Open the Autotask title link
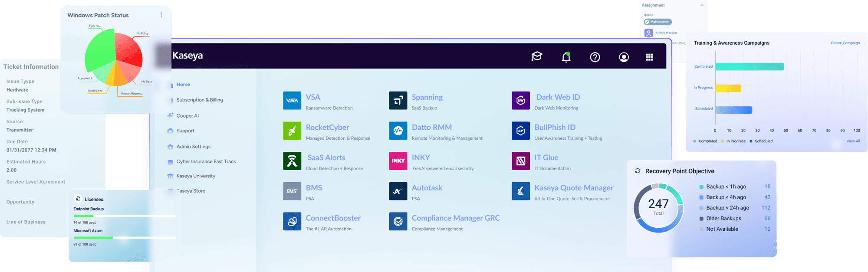This screenshot has width=868, height=272. [x=427, y=188]
